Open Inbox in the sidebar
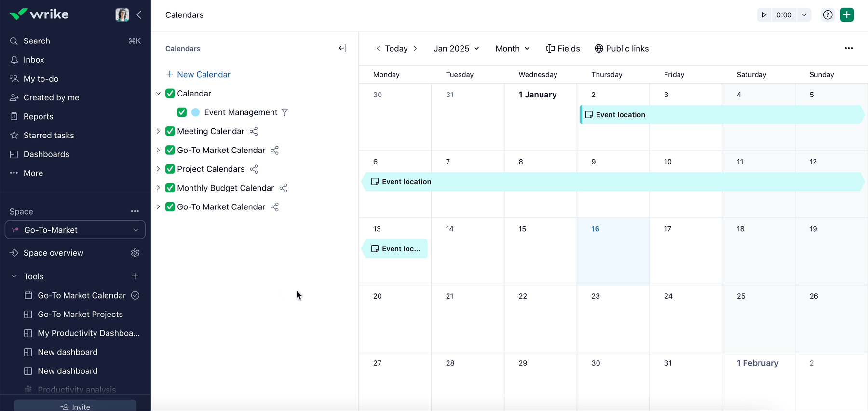Viewport: 868px width, 411px height. point(34,60)
